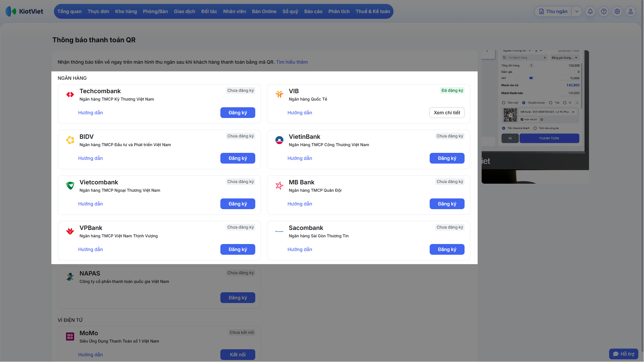The image size is (644, 362).
Task: Open the Thực đơn menu
Action: pos(98,11)
